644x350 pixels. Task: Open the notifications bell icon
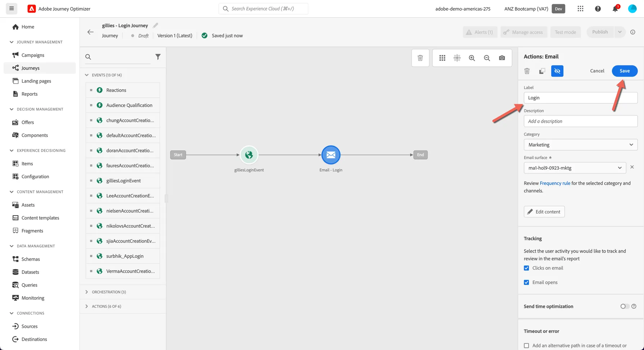pyautogui.click(x=615, y=9)
